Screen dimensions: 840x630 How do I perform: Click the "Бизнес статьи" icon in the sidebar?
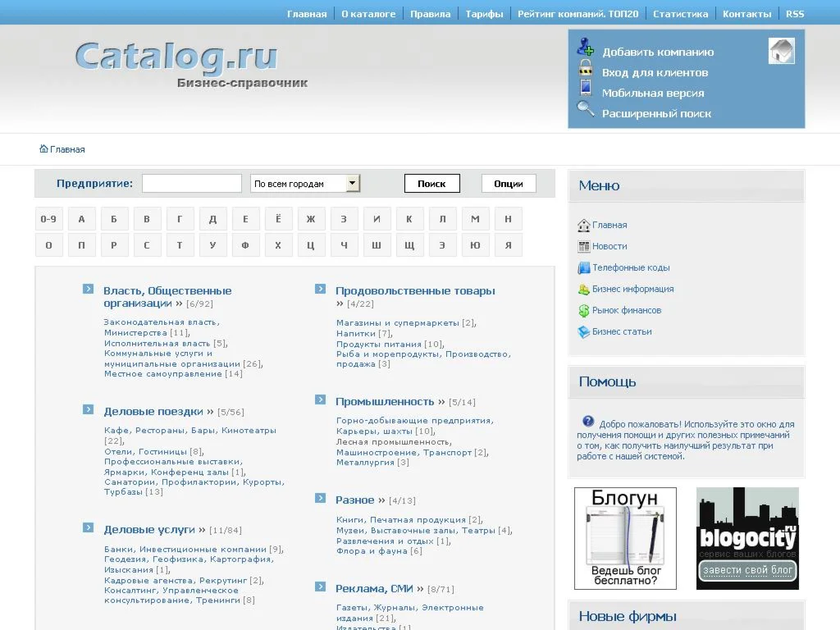(x=583, y=331)
